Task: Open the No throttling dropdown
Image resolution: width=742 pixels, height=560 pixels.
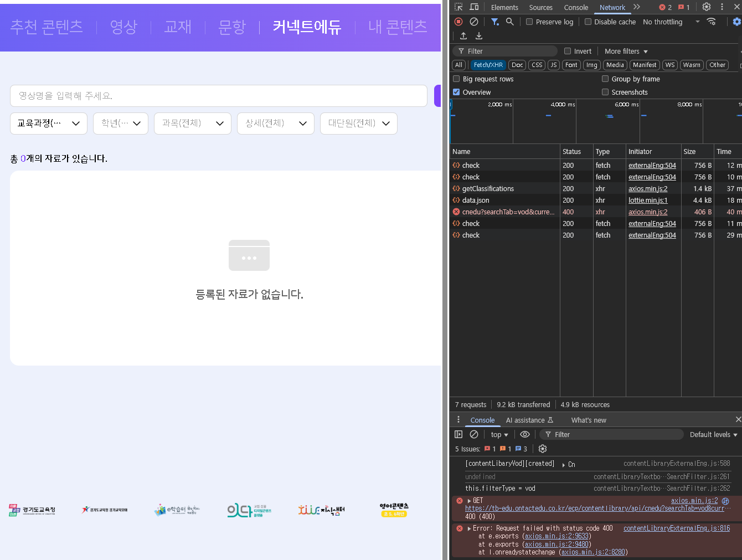Action: pyautogui.click(x=671, y=22)
